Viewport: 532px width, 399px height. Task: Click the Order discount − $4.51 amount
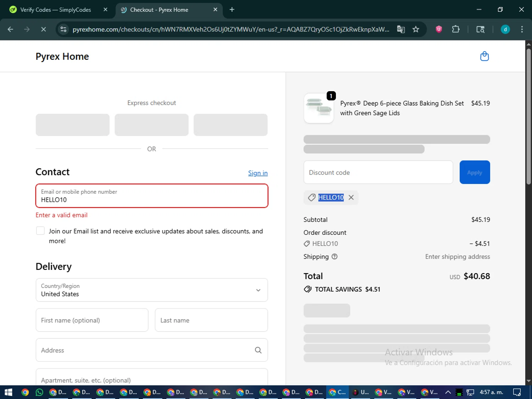(x=480, y=244)
